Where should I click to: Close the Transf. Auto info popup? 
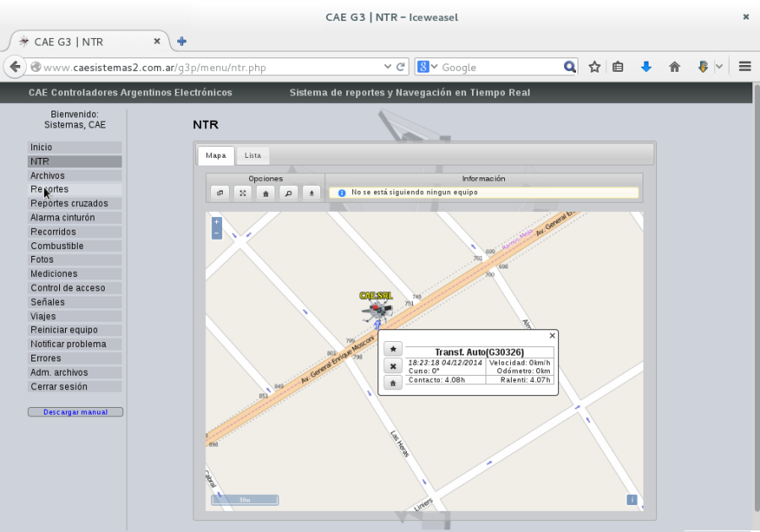pyautogui.click(x=552, y=335)
